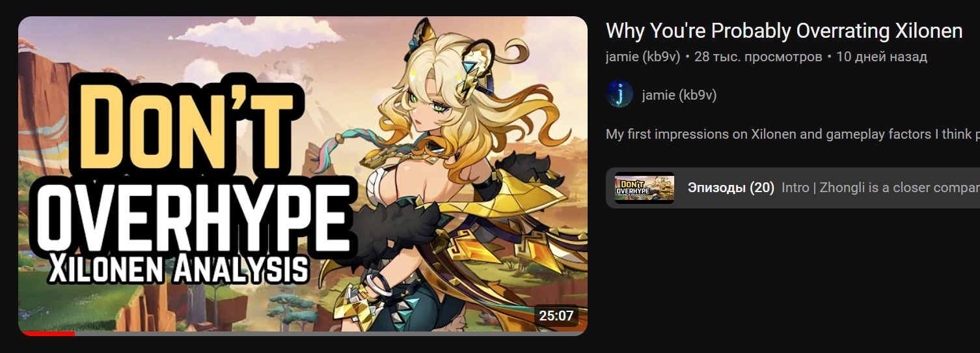Click the XILONEN ANALYSIS caption in thumbnail

point(178,269)
